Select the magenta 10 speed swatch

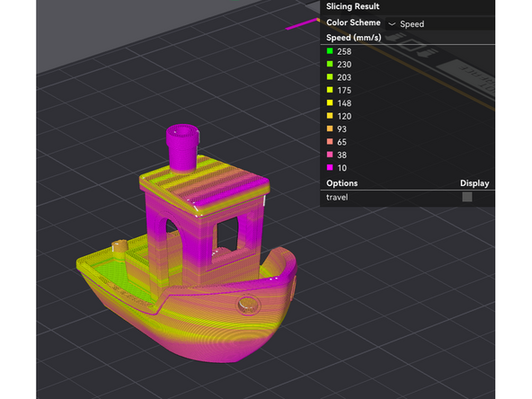pyautogui.click(x=330, y=167)
